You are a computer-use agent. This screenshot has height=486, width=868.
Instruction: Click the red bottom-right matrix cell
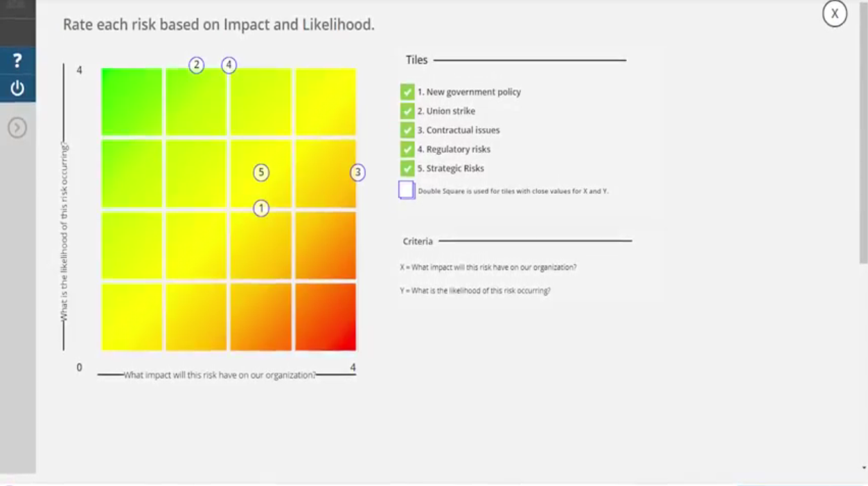(x=326, y=316)
